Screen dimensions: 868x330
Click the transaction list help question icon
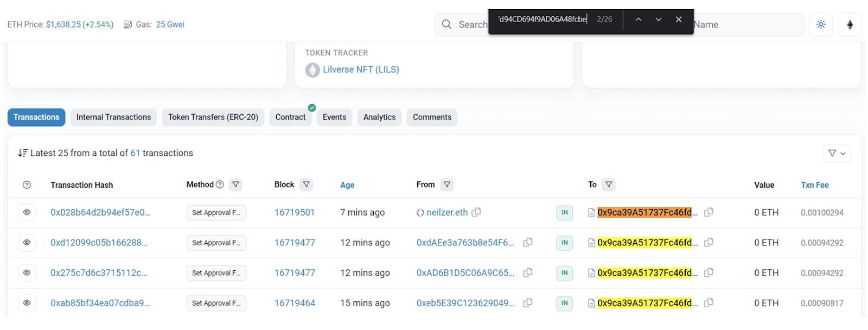[27, 185]
